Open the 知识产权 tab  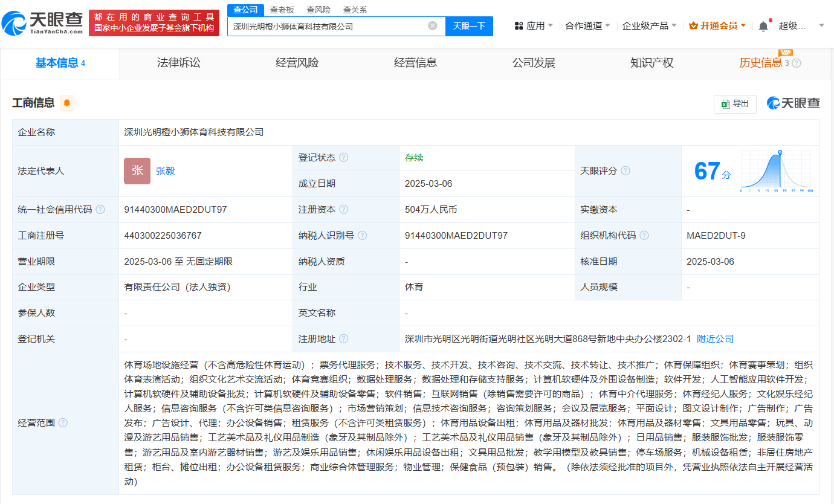point(651,63)
